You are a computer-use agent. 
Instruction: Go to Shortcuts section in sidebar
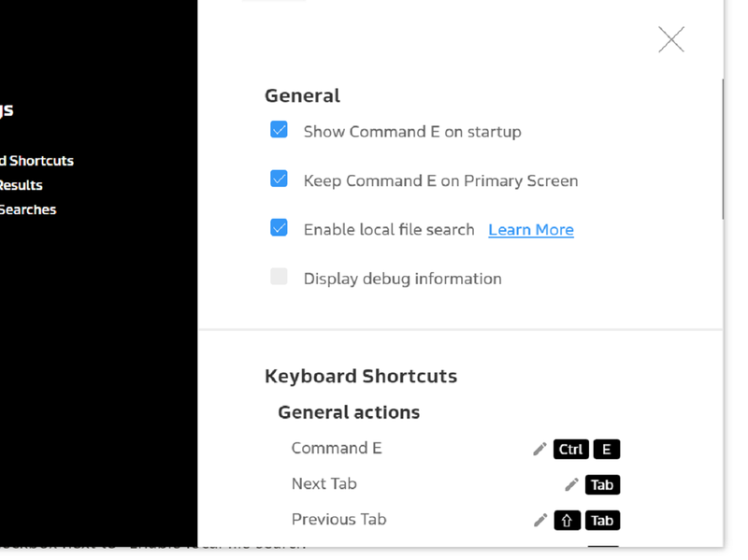[x=36, y=161]
